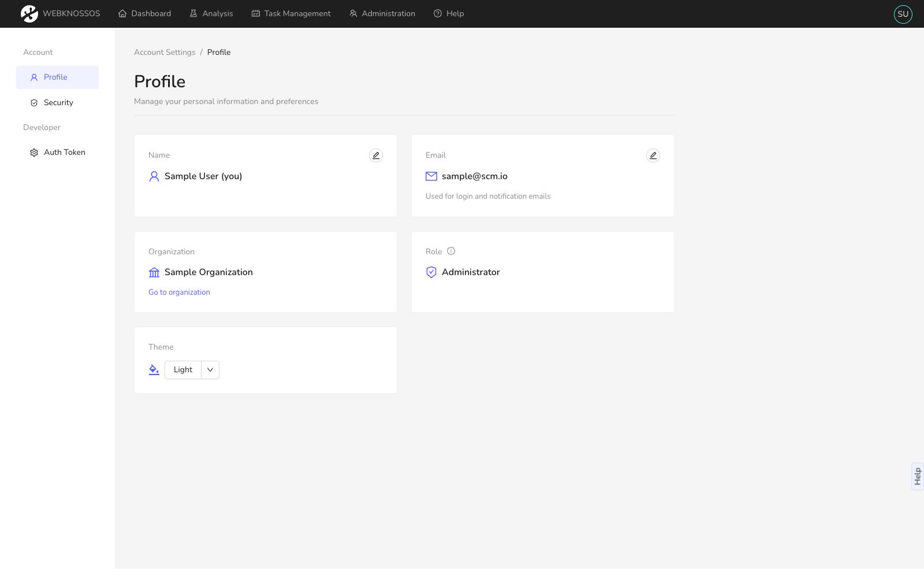Screen dimensions: 924x578
Task: Open the Analysis menu
Action: click(x=211, y=13)
